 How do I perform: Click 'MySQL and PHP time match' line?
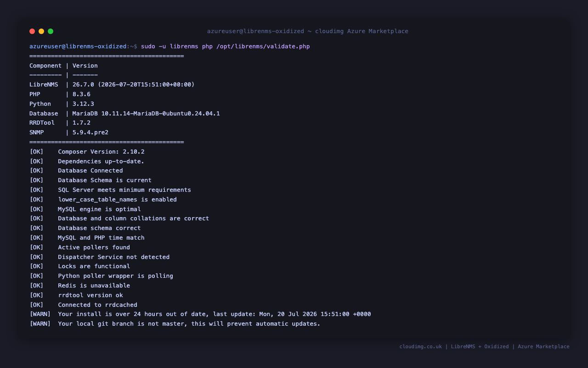87,238
